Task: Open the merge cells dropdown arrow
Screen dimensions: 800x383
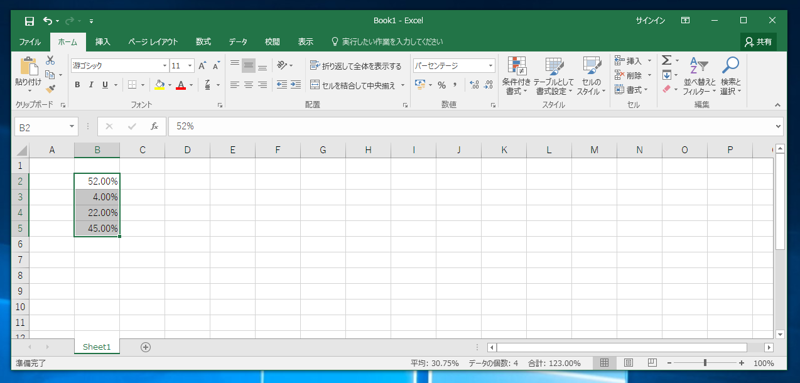Action: point(403,85)
